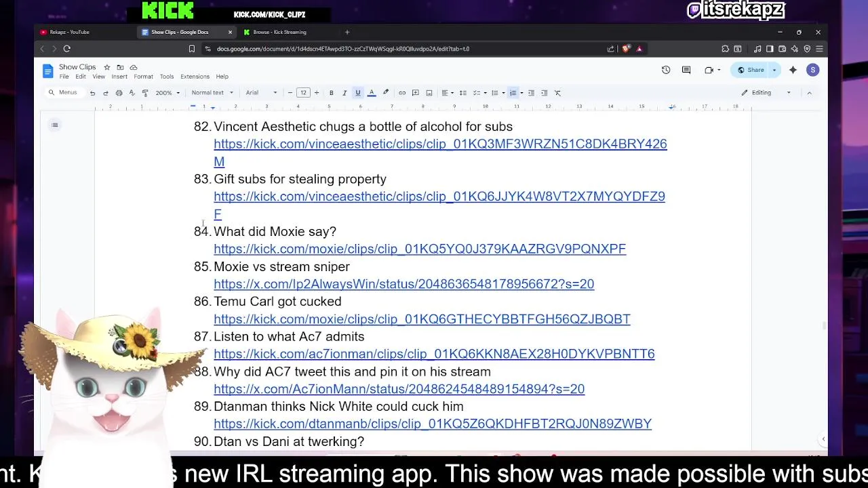Viewport: 868px width, 488px height.
Task: Open Gemini sparkle assistant
Action: click(x=793, y=70)
